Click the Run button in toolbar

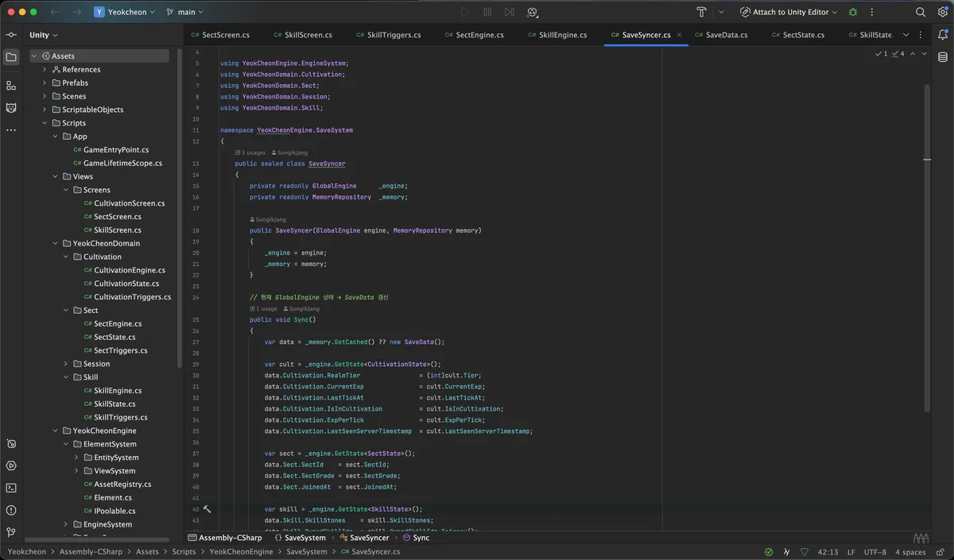tap(465, 12)
